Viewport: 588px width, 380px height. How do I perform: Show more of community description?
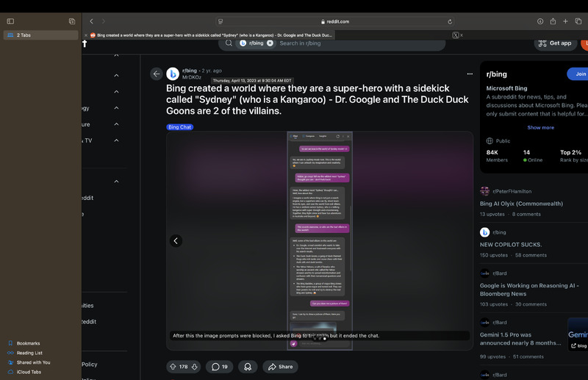coord(540,128)
